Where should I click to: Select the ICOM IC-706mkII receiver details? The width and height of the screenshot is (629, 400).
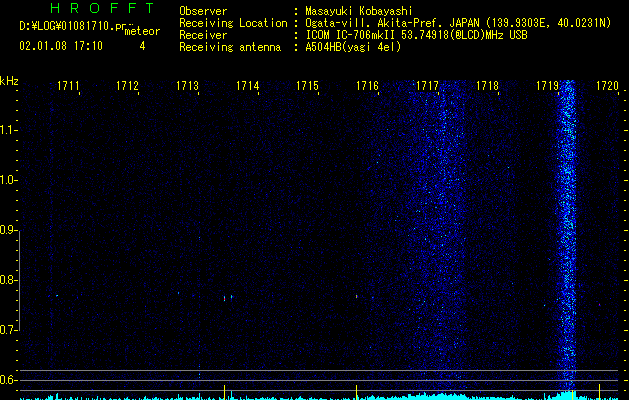click(416, 35)
